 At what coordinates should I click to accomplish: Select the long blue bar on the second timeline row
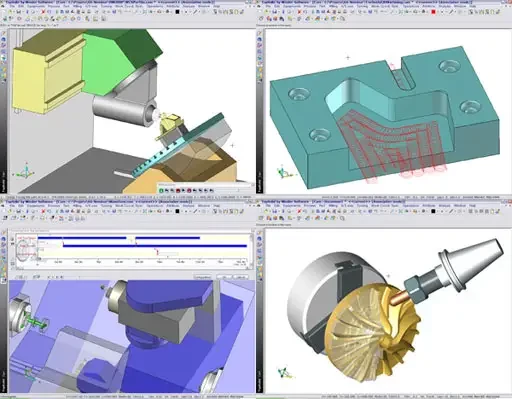155,246
